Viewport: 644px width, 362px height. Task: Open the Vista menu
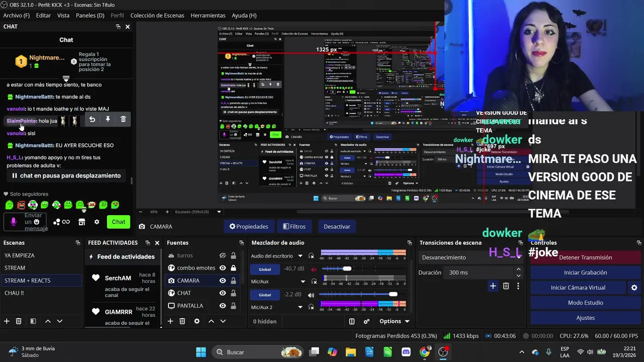click(63, 16)
